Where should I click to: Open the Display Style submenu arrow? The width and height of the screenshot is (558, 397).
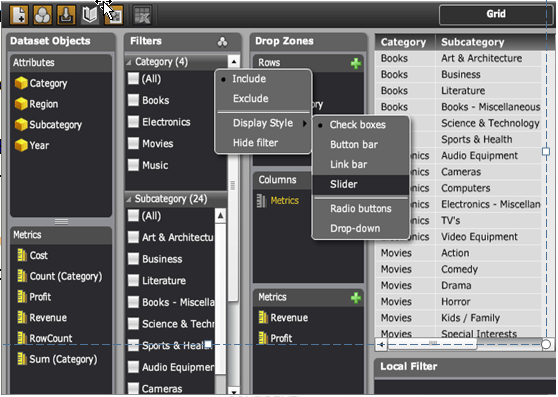pos(305,123)
